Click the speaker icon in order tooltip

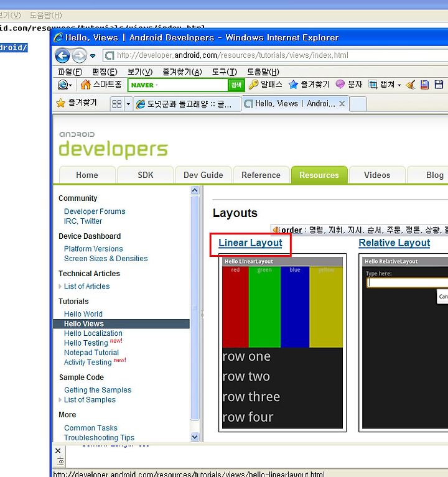tap(276, 229)
